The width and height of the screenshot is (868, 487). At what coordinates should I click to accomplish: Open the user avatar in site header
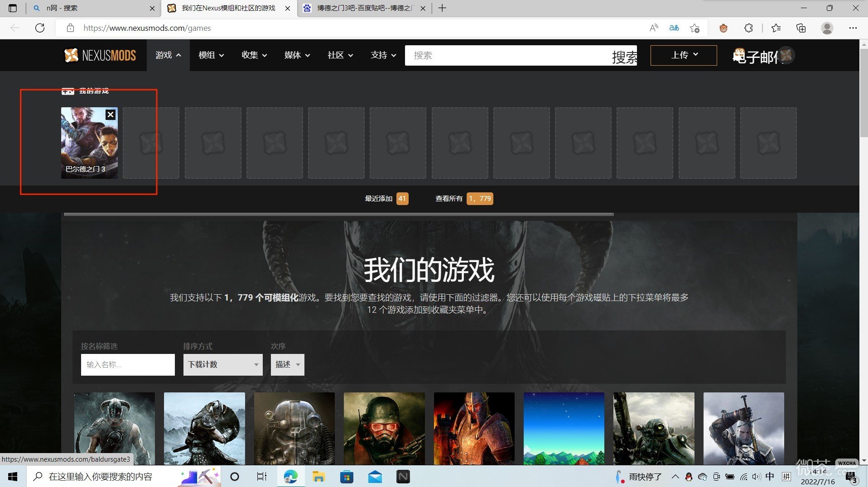(786, 55)
